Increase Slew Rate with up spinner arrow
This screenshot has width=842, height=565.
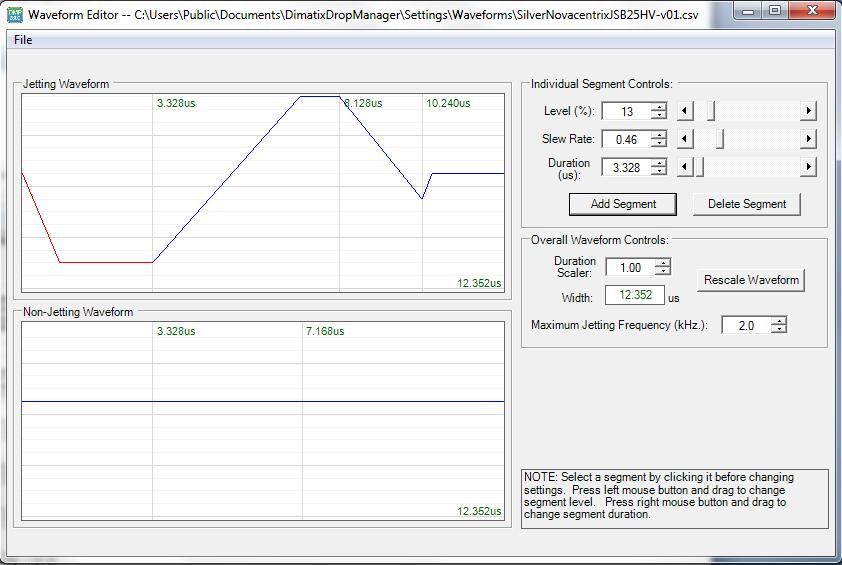coord(659,135)
